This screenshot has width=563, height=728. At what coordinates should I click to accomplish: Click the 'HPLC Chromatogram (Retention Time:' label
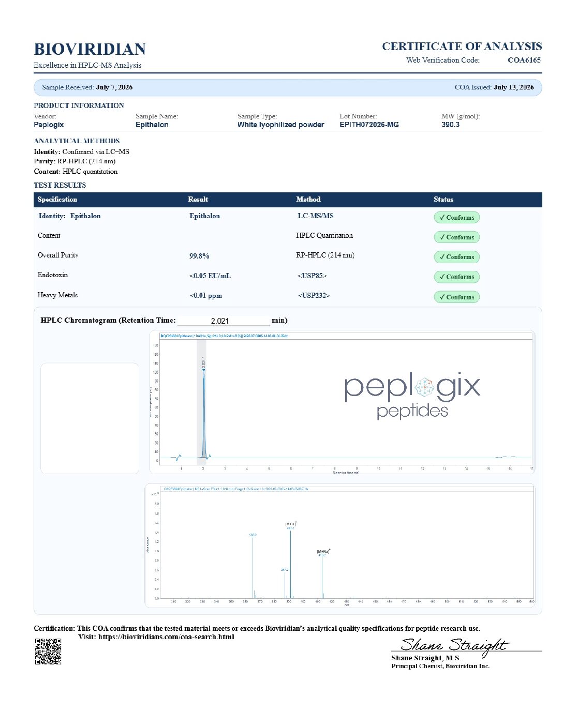(108, 321)
